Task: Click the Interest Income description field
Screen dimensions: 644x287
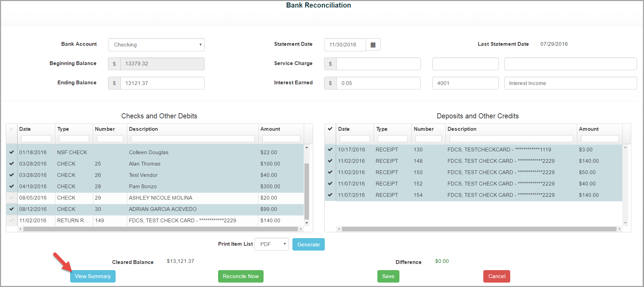Action: tap(570, 83)
